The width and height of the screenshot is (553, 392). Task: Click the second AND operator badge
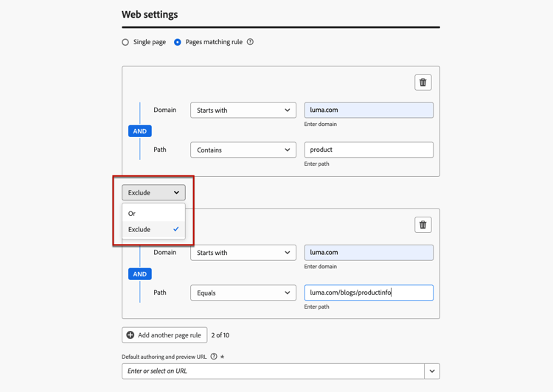click(x=139, y=274)
